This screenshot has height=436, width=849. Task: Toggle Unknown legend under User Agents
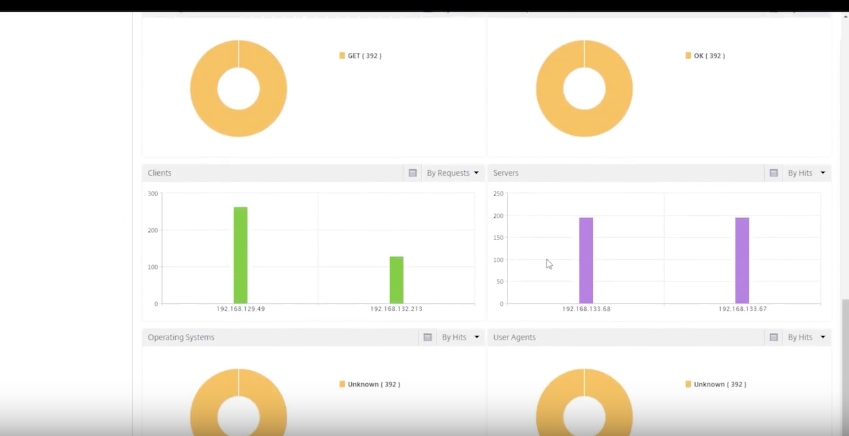coord(716,384)
